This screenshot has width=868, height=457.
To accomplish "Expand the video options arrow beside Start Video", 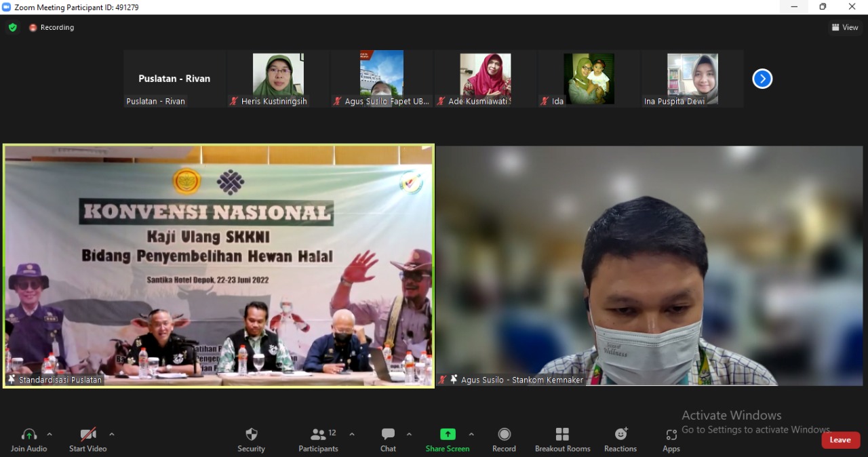I will click(112, 434).
